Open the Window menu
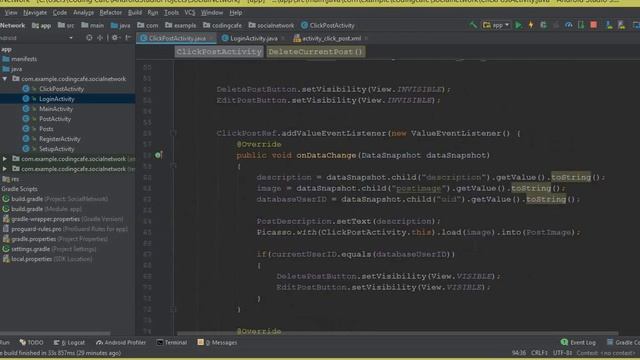The height and width of the screenshot is (360, 640). pos(212,13)
